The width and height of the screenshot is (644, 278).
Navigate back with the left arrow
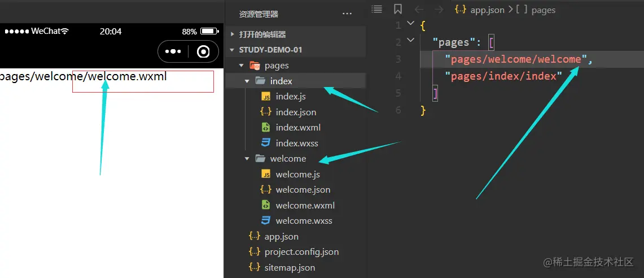[419, 10]
